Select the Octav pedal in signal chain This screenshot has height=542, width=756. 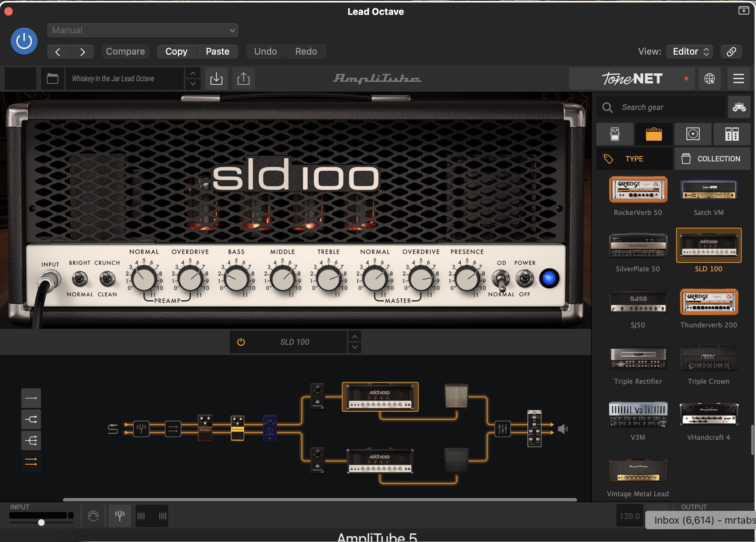[205, 428]
